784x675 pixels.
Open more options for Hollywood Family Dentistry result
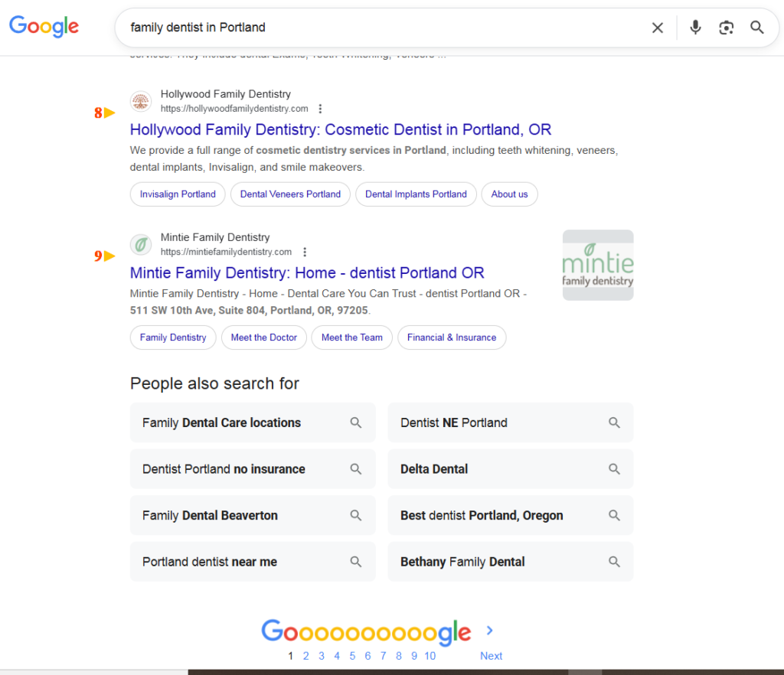click(x=320, y=109)
